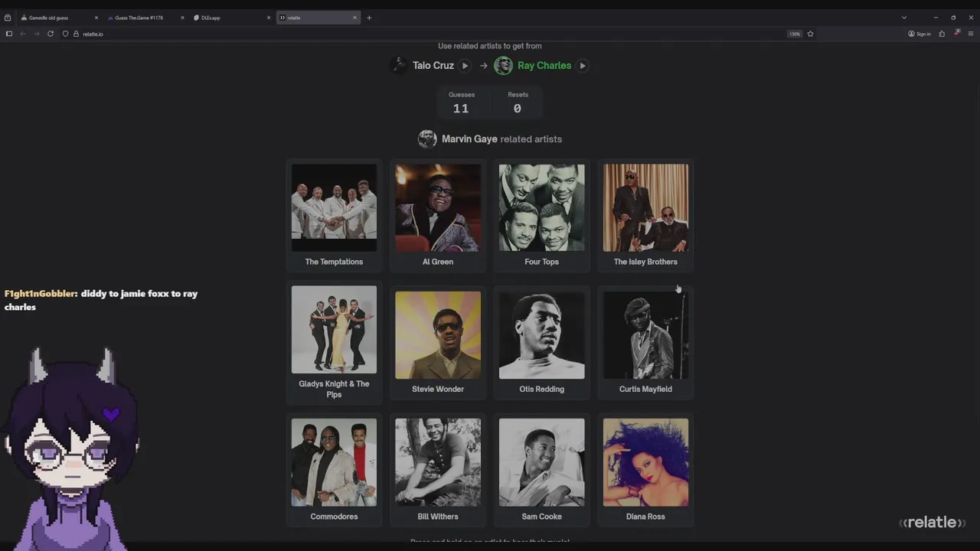Screen dimensions: 980x551
Task: Open a new browser tab
Action: coord(369,18)
